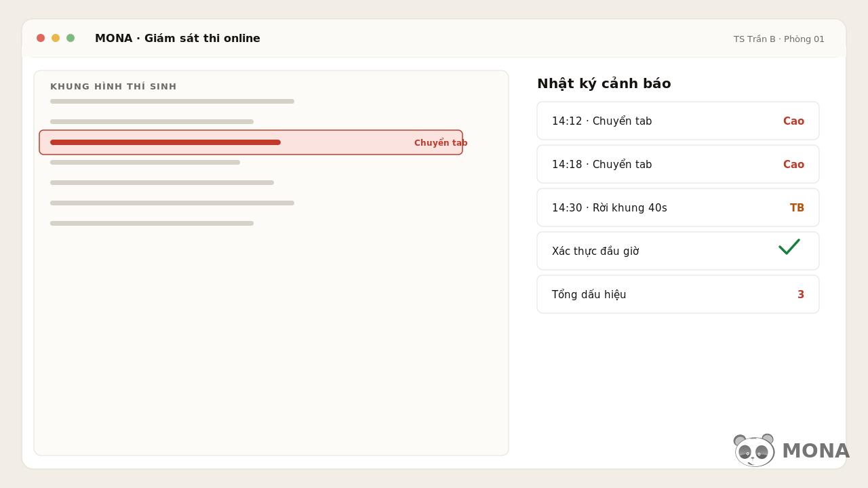The height and width of the screenshot is (488, 868).
Task: Open the Tổng dấu hiệu summary row
Action: 678,294
